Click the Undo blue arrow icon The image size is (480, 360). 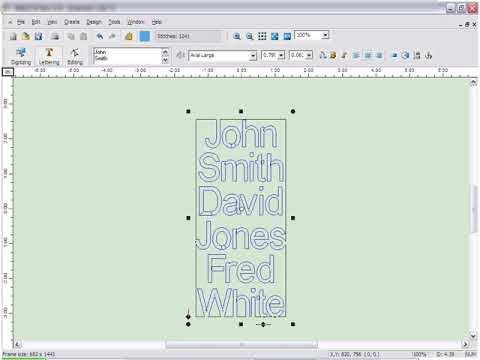[99, 36]
